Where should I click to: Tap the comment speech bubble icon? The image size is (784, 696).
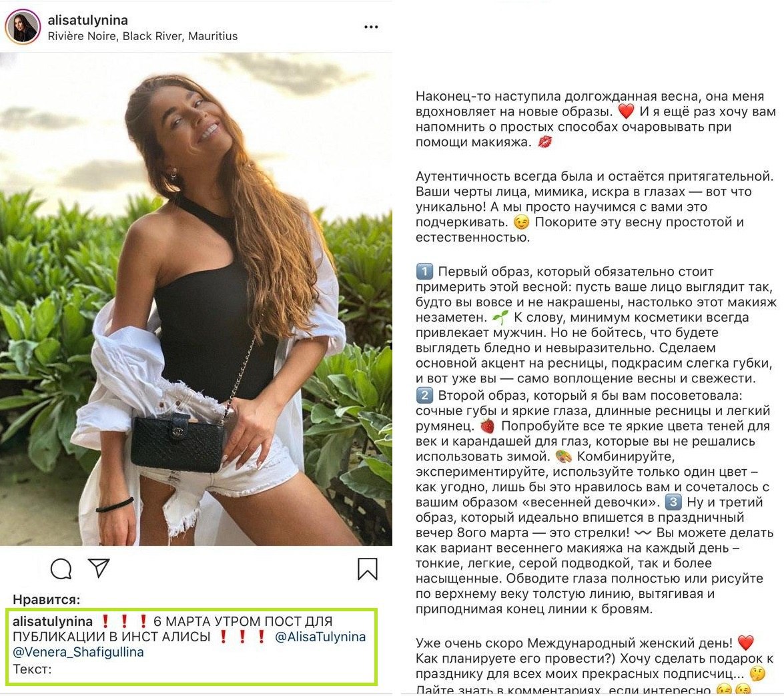point(61,569)
